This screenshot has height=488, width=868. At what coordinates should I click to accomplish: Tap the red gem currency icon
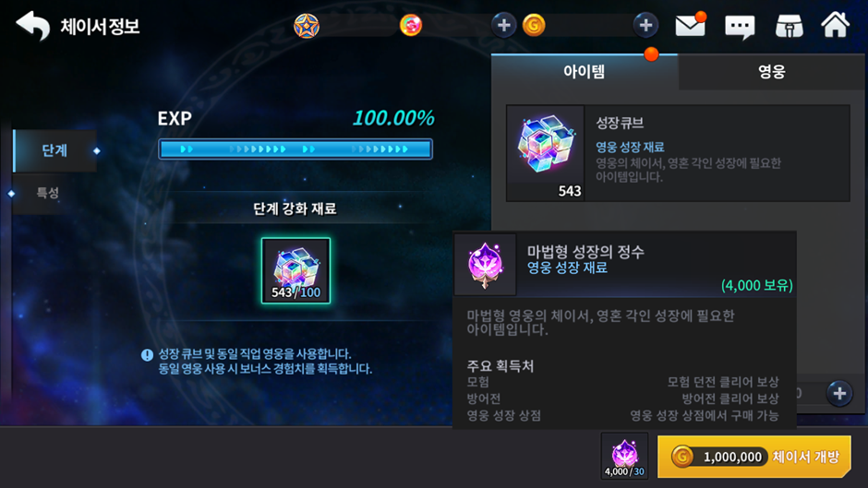[x=411, y=25]
